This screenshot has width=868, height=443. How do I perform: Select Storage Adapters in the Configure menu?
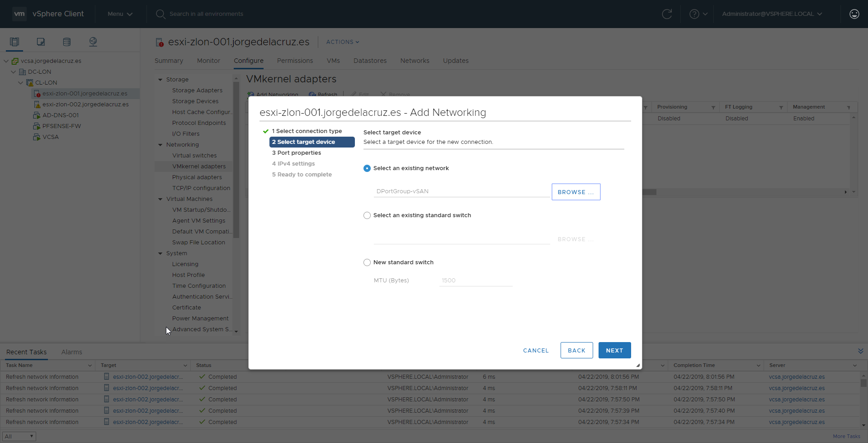tap(197, 91)
